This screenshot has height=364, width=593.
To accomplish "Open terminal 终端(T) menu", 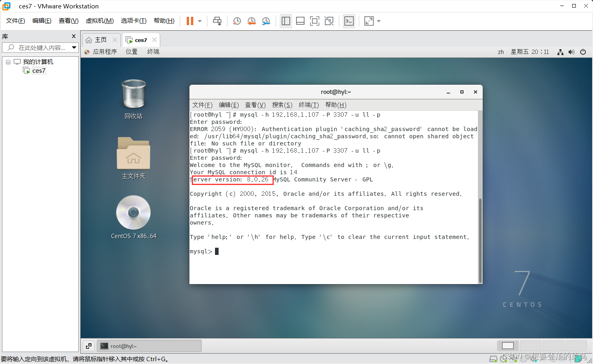I will (x=308, y=105).
